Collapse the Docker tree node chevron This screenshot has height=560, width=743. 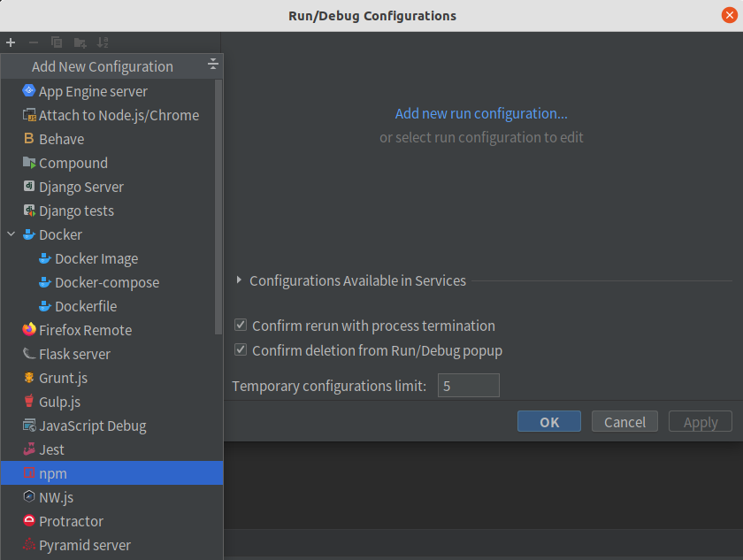click(11, 234)
